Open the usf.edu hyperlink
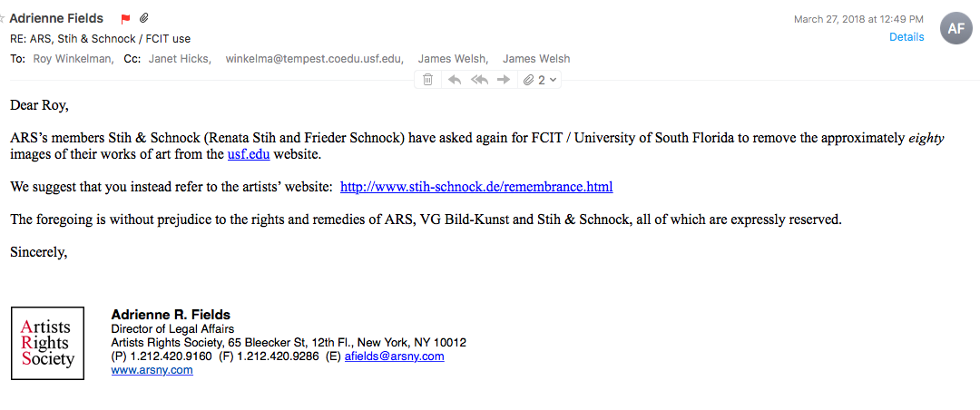The height and width of the screenshot is (410, 980). click(249, 155)
